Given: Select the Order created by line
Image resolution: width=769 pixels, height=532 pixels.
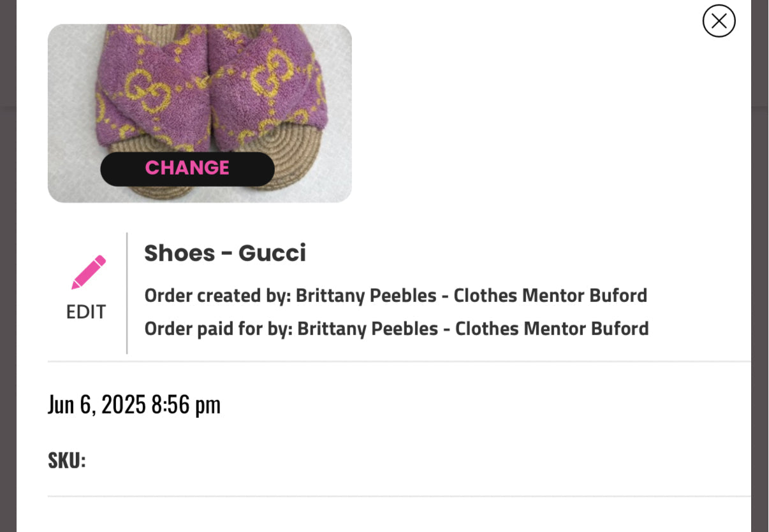Looking at the screenshot, I should [396, 296].
